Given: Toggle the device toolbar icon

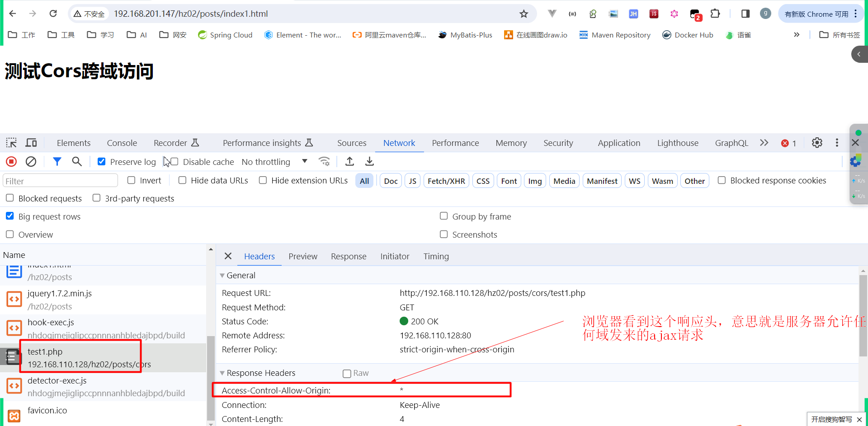Looking at the screenshot, I should [x=31, y=143].
